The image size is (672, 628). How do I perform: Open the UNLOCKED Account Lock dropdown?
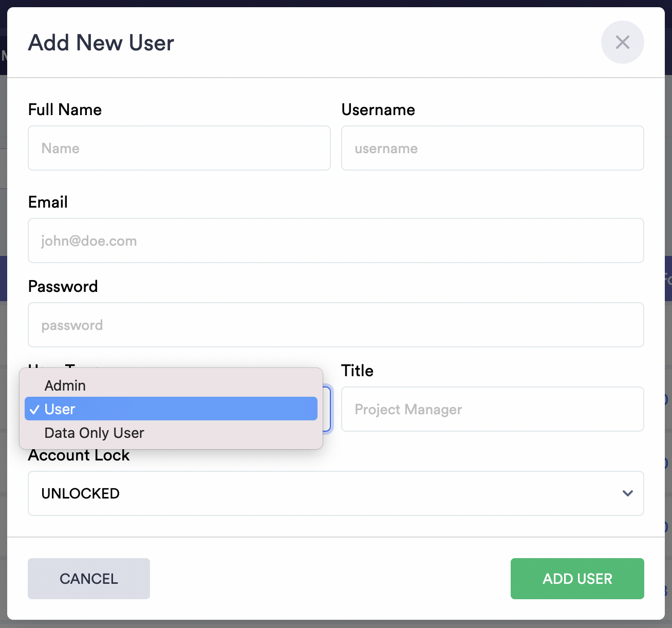click(335, 493)
